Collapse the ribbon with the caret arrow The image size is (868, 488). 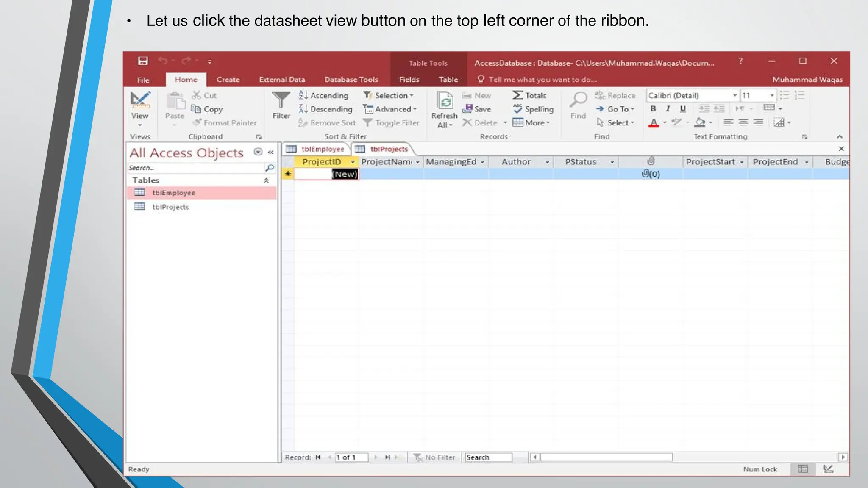(840, 136)
